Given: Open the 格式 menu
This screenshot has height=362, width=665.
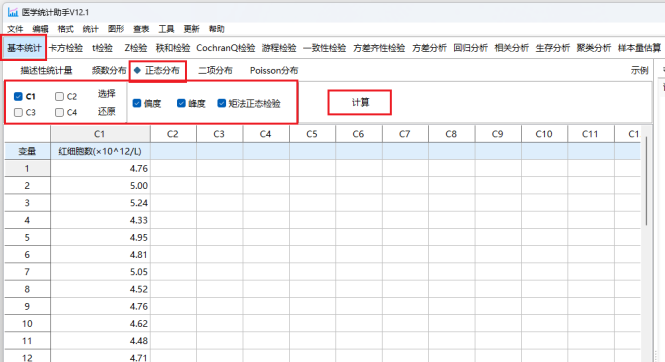Looking at the screenshot, I should [x=66, y=29].
